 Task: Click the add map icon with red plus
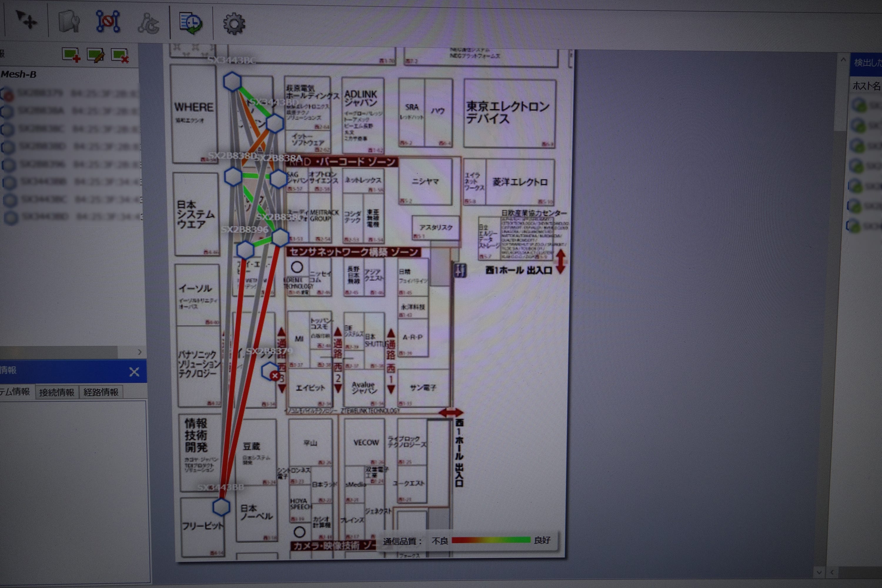point(71,55)
